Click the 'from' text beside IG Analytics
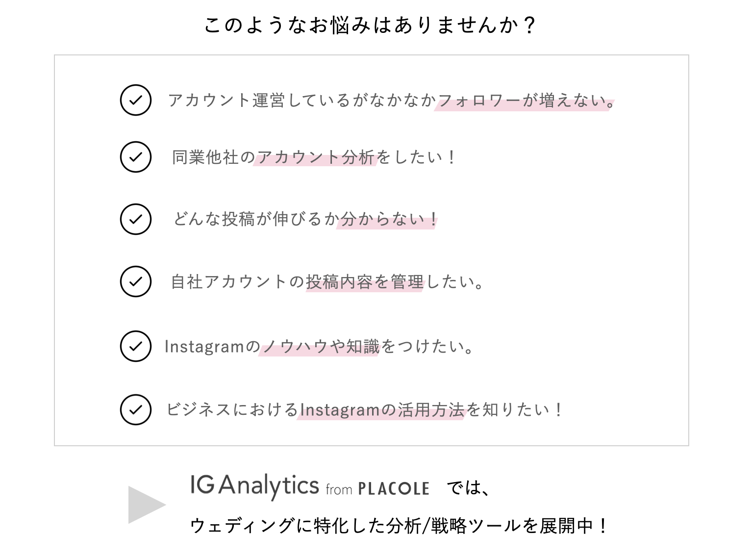This screenshot has width=752, height=560. pyautogui.click(x=339, y=490)
